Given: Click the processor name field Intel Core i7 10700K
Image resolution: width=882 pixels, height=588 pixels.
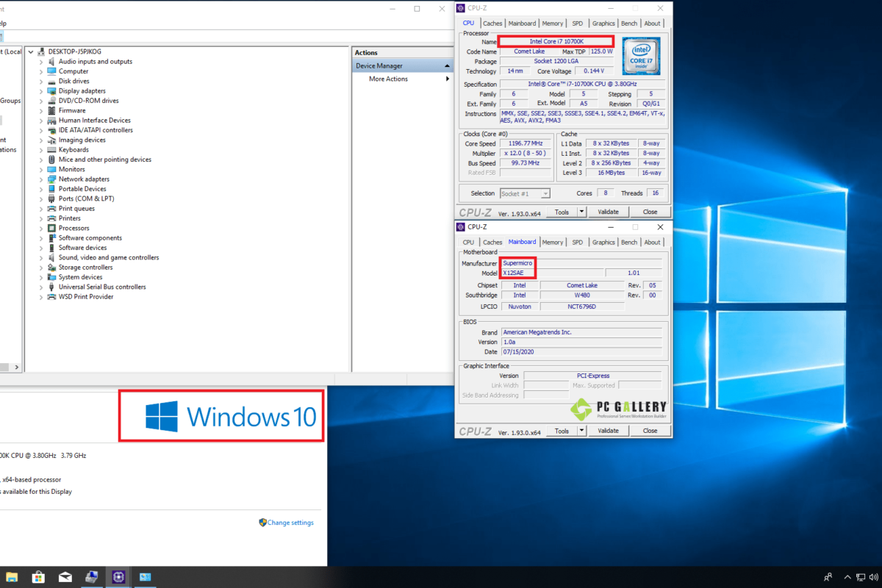Looking at the screenshot, I should coord(556,41).
